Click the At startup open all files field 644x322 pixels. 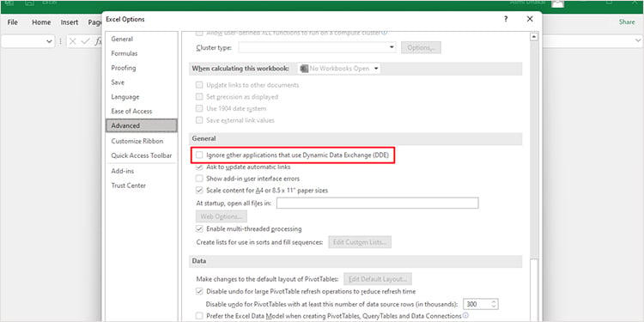pos(378,203)
